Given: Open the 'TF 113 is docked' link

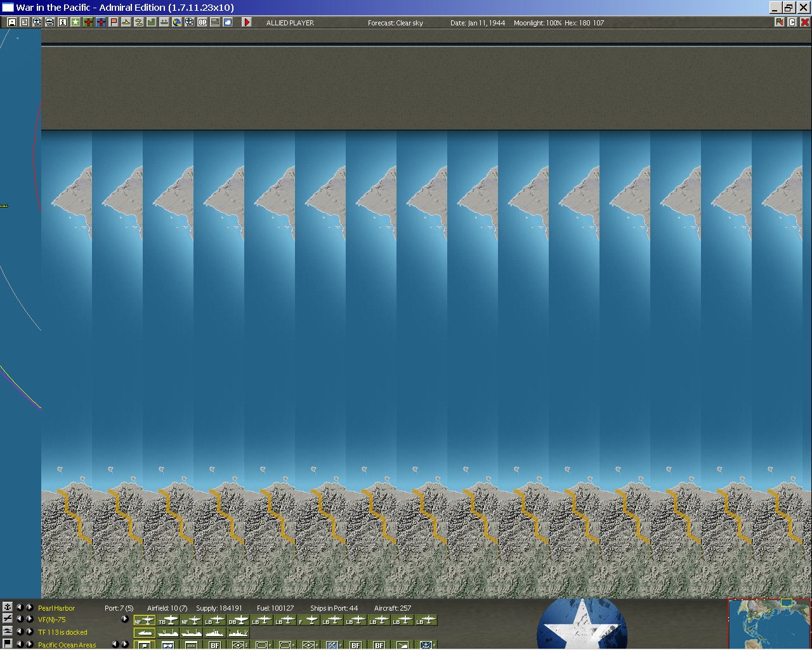Looking at the screenshot, I should point(63,633).
